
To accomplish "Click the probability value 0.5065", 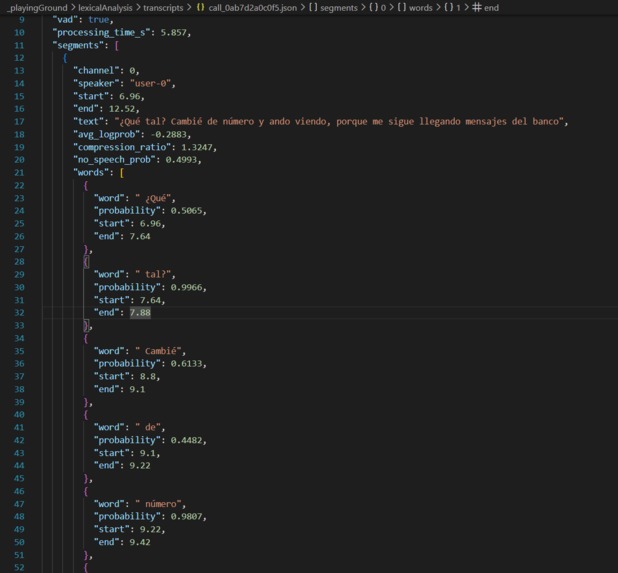I will point(186,211).
